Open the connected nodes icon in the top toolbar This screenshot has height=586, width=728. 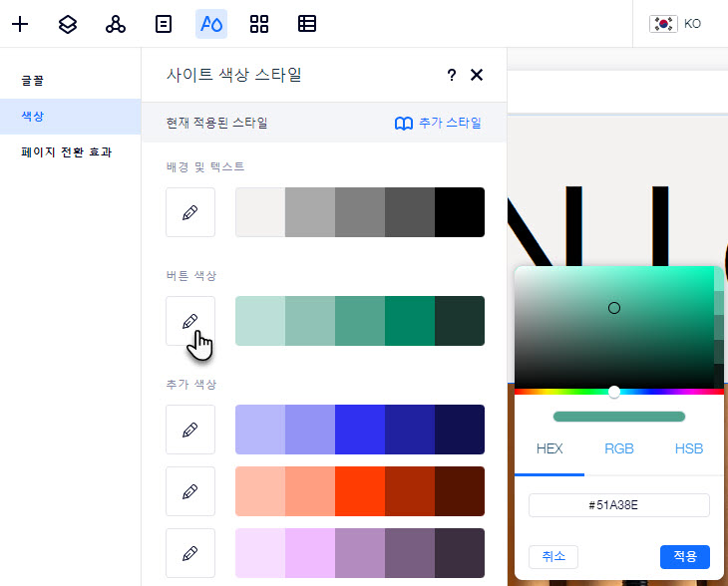116,24
